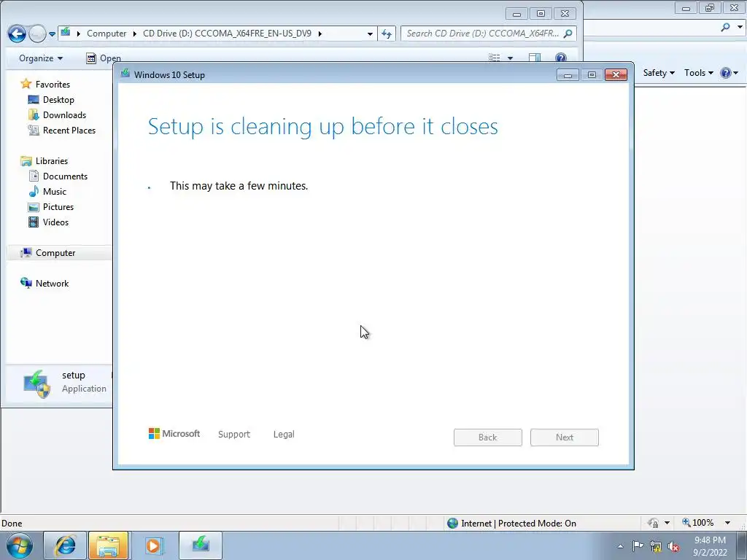Launch Windows Media Player from taskbar
This screenshot has width=747, height=560.
(153, 545)
